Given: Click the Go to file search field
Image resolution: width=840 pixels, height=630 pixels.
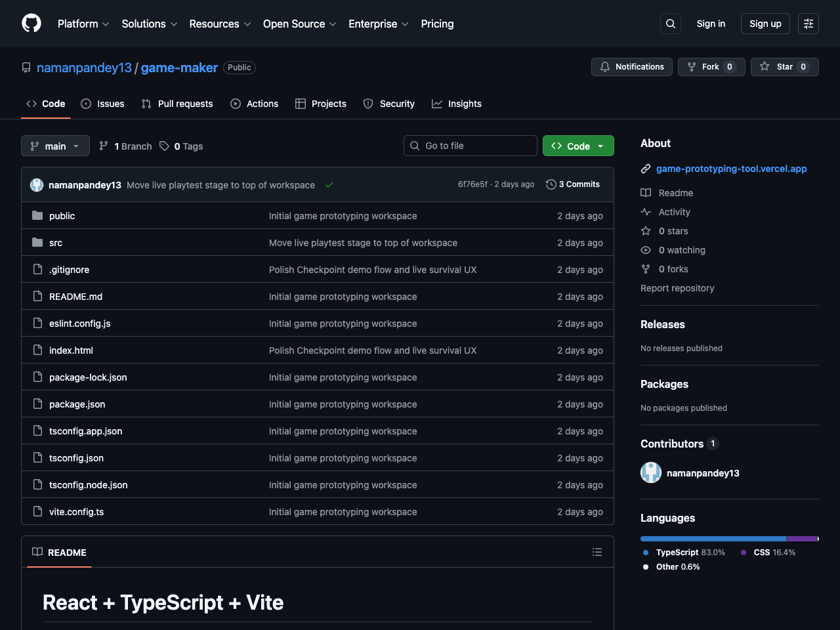Looking at the screenshot, I should click(x=471, y=146).
